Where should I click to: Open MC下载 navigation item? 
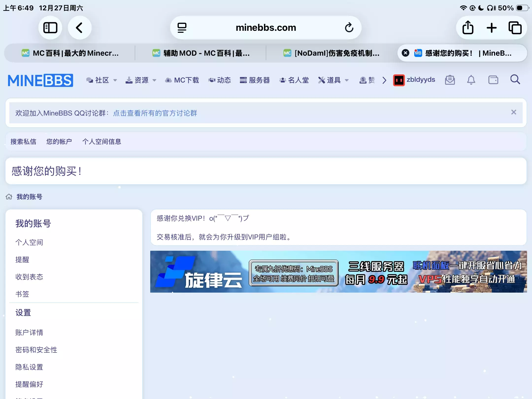[182, 80]
